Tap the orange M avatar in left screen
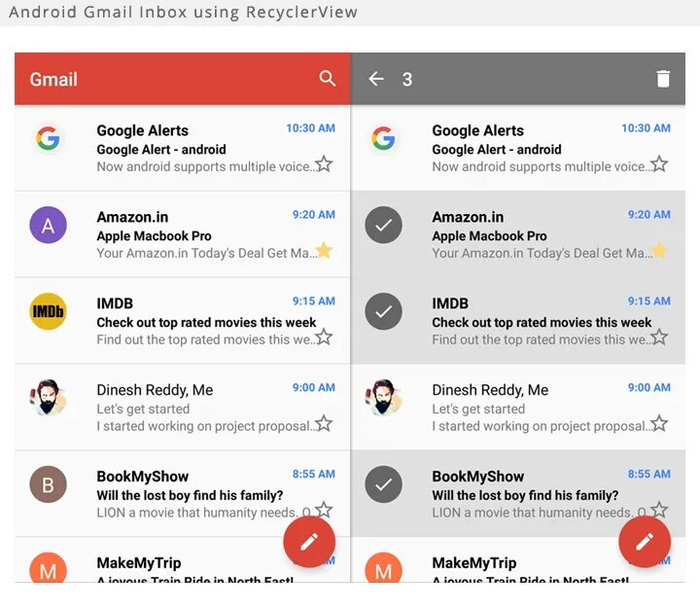Screen dimensions: 700x607 tap(48, 567)
